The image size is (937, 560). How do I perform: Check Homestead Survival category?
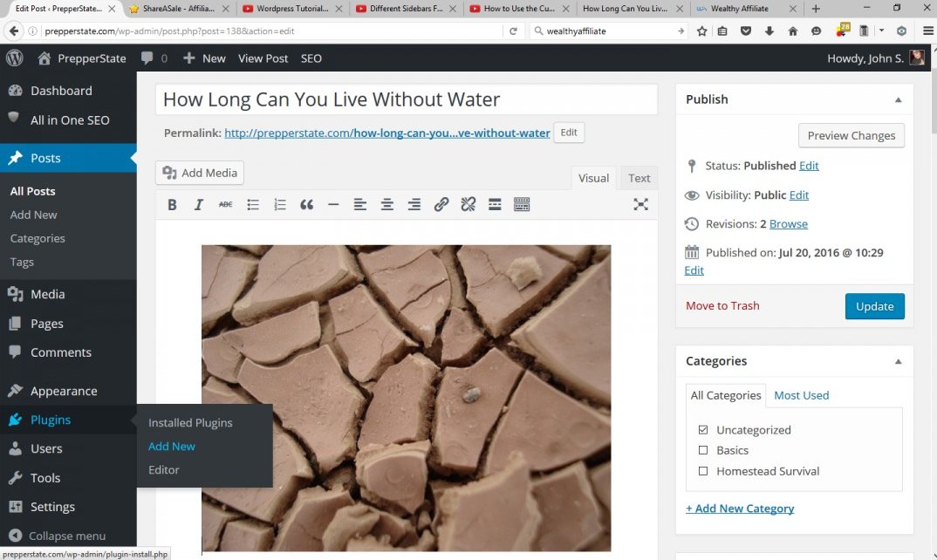coord(703,471)
